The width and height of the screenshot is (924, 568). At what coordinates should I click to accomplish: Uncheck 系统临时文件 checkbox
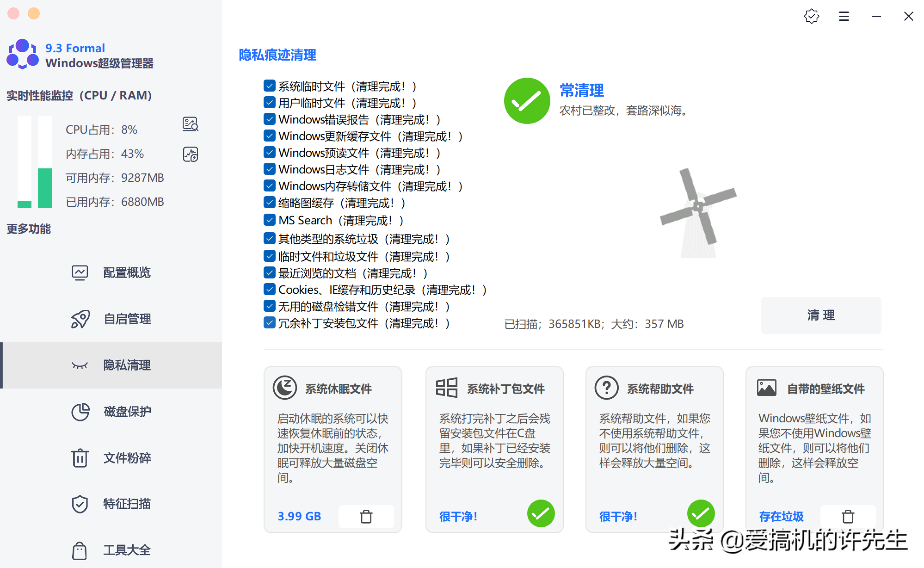pos(270,86)
